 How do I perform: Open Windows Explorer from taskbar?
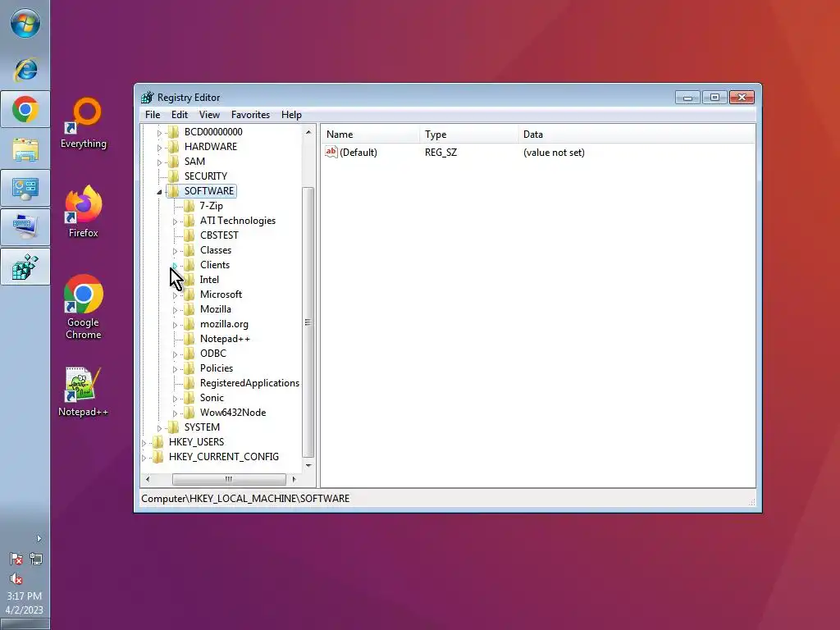(x=25, y=149)
